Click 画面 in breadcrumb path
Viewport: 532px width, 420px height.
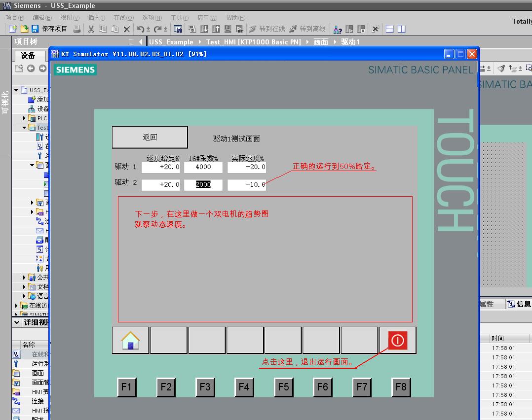(x=321, y=42)
